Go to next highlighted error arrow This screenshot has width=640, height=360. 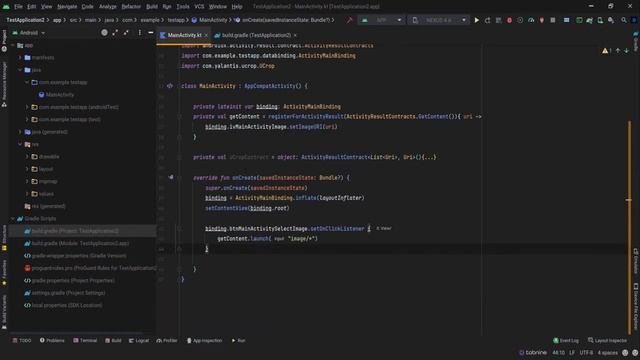point(627,51)
